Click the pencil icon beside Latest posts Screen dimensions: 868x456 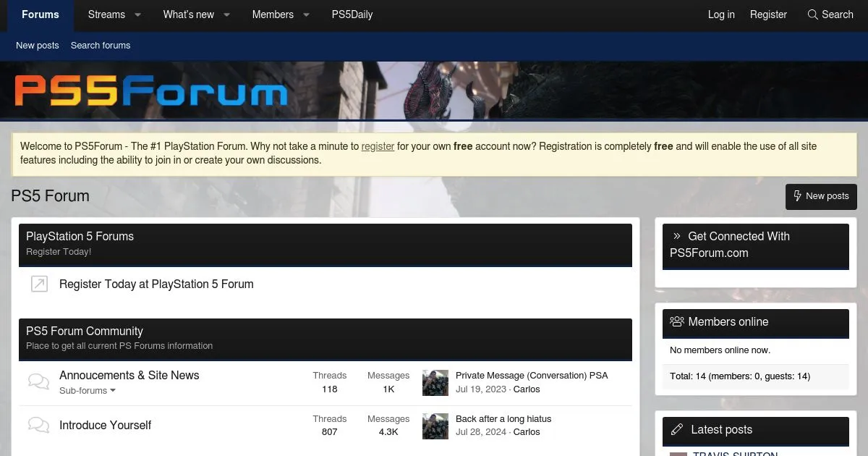[x=677, y=429]
